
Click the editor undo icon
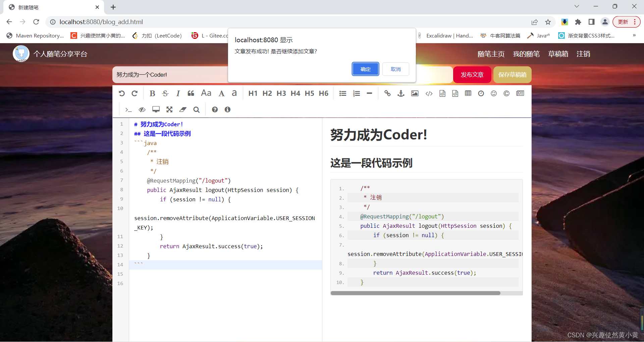tap(122, 93)
